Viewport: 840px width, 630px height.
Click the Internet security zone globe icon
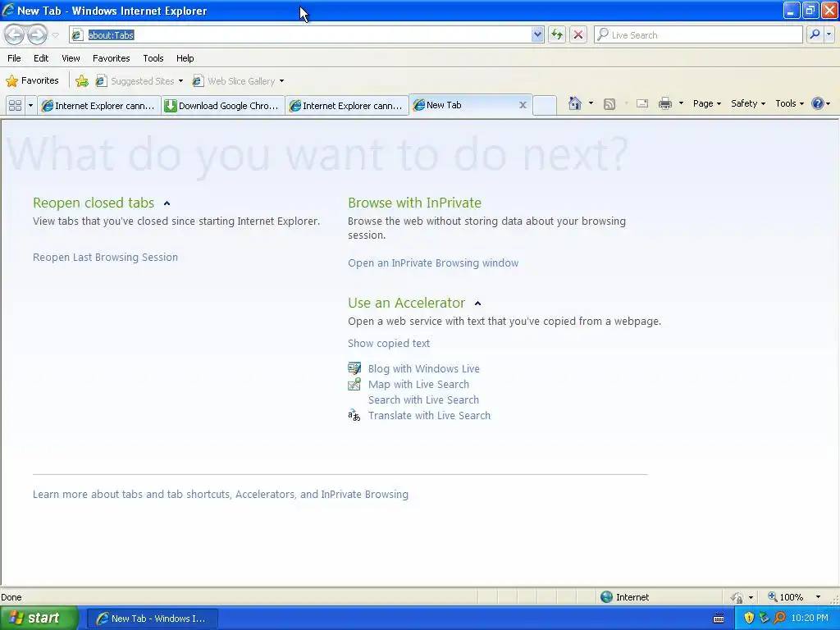606,597
